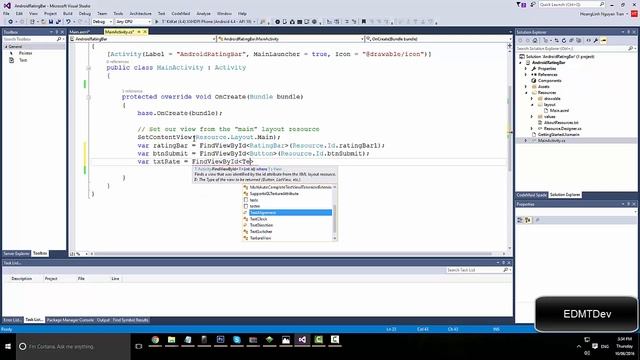Image resolution: width=640 pixels, height=360 pixels.
Task: Collapse the Resources folder
Action: tap(526, 93)
